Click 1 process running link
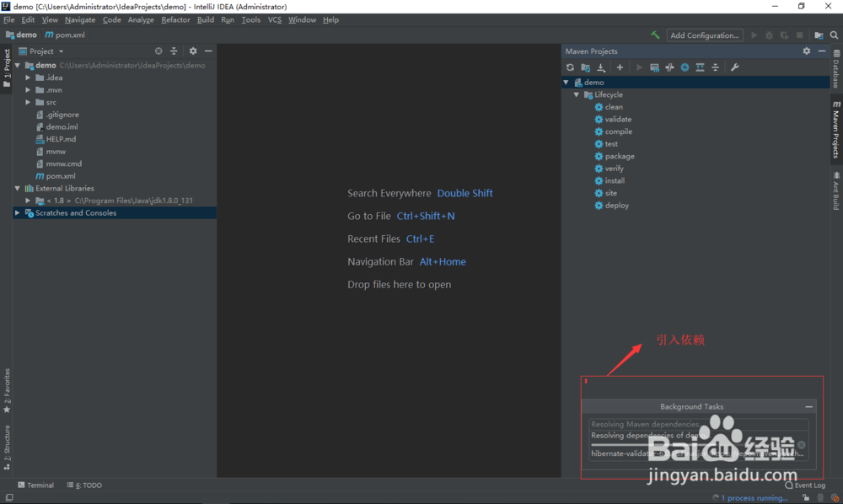 (x=754, y=498)
